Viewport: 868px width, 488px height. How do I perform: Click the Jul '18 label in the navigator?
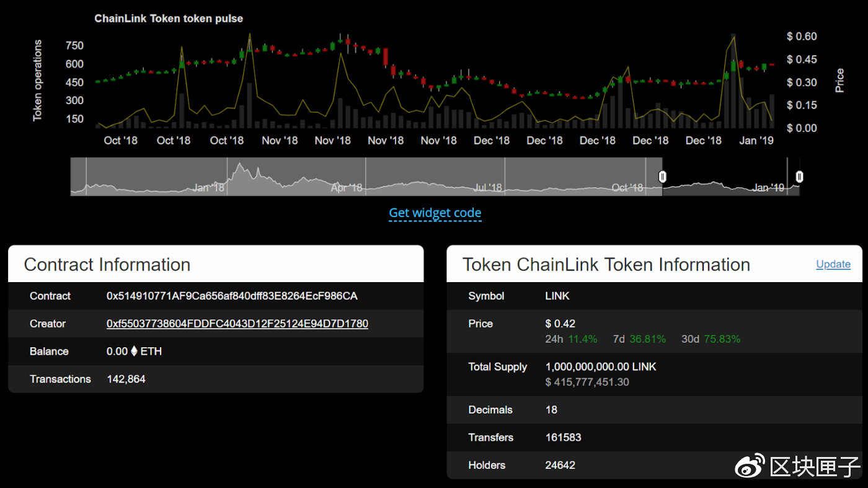[488, 187]
